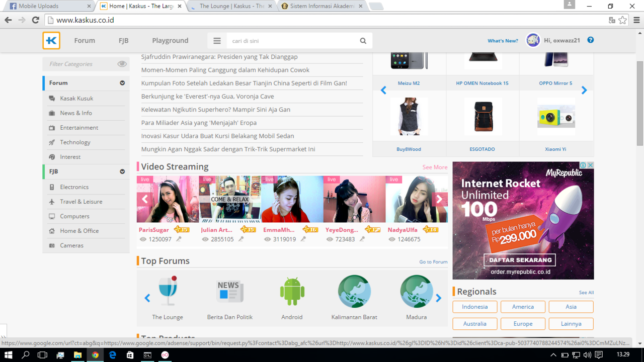
Task: Open What's New link
Action: [x=503, y=41]
